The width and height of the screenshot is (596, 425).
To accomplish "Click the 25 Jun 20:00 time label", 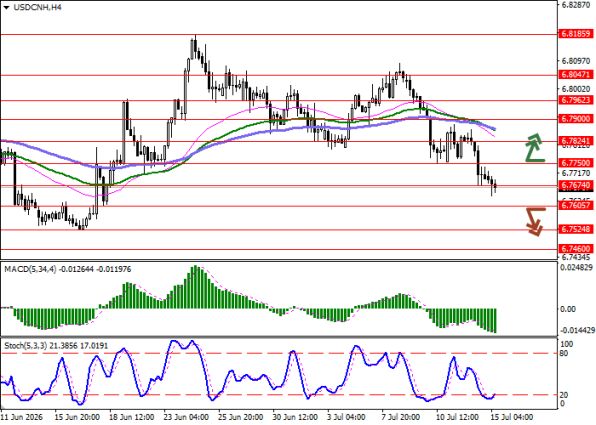I will (x=241, y=417).
